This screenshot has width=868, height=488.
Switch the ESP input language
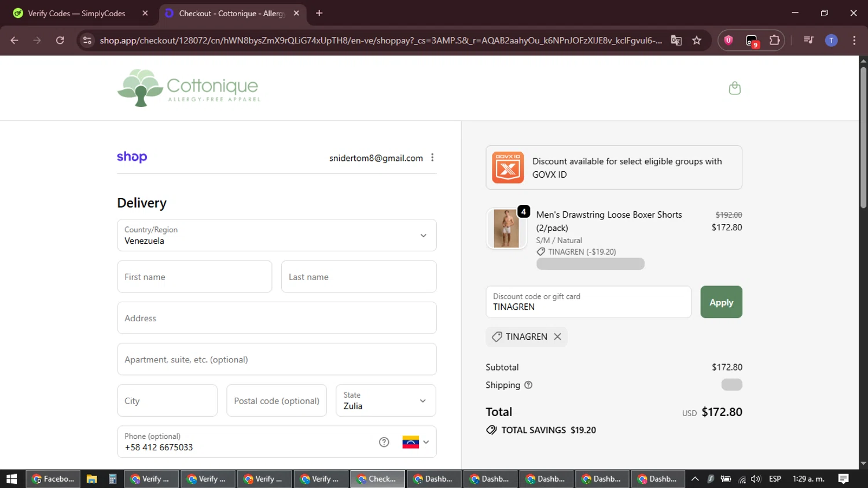tap(775, 479)
